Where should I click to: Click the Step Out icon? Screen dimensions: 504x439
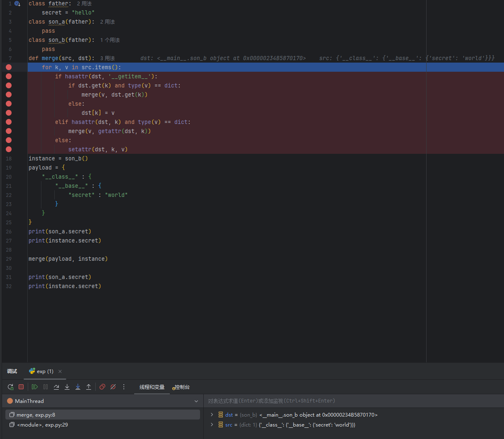(89, 387)
